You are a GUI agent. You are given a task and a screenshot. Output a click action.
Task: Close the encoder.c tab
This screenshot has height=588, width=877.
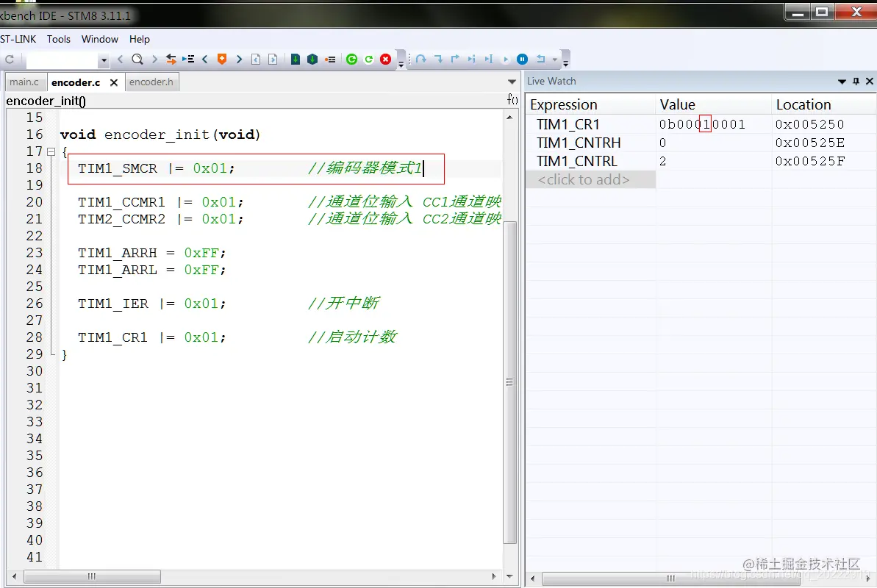coord(114,83)
